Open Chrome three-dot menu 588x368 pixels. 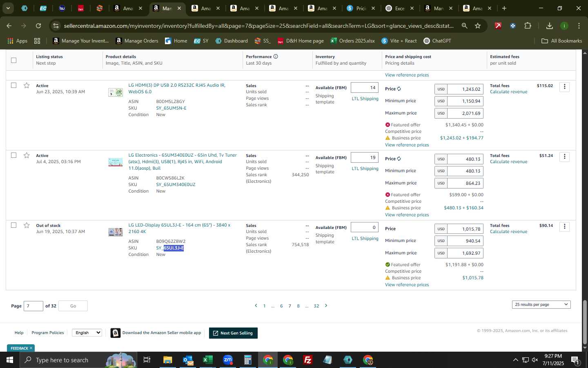[579, 26]
